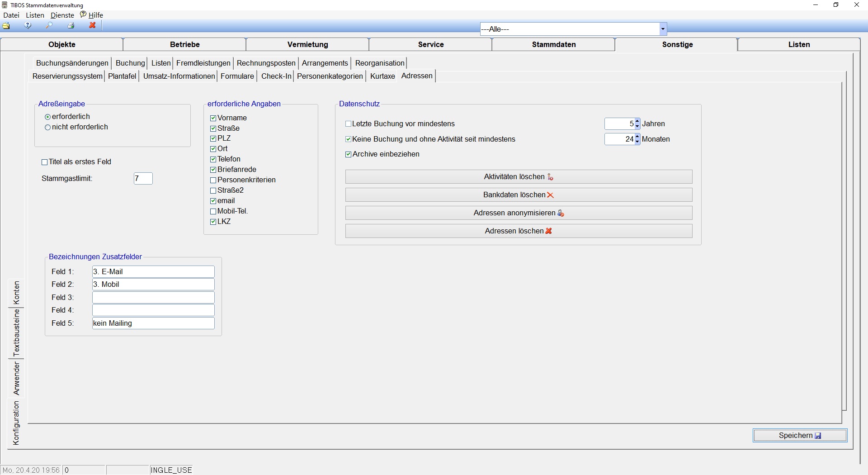
Task: Open the vertical Konten side tab
Action: (x=16, y=293)
